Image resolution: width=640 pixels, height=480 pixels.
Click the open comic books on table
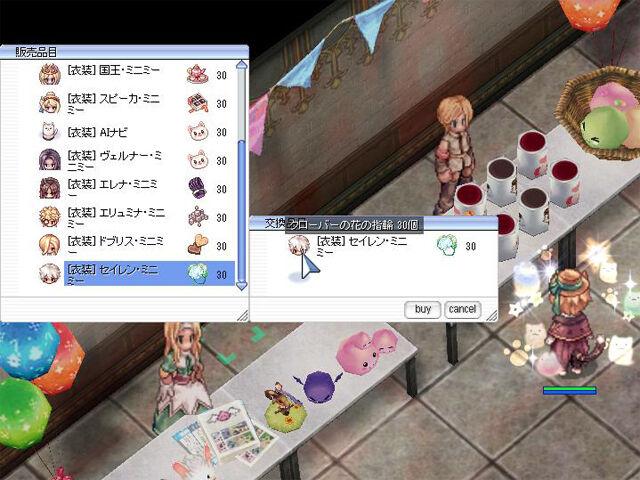pos(227,433)
